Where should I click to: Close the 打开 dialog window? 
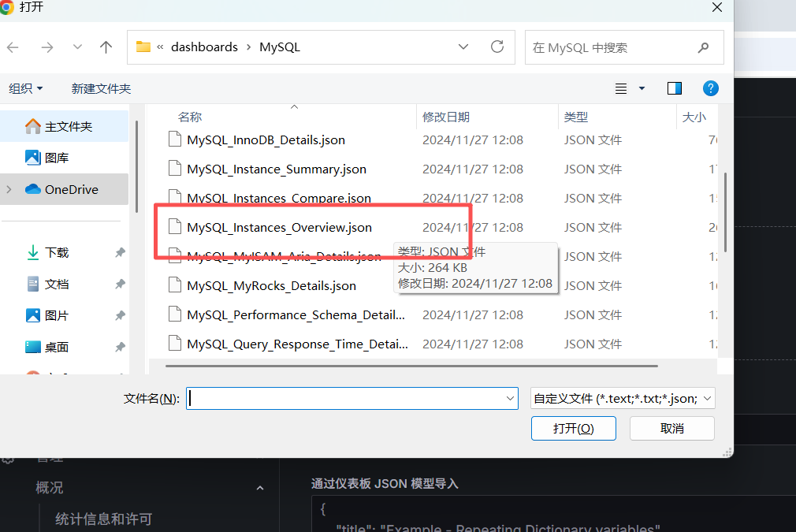coord(717,8)
